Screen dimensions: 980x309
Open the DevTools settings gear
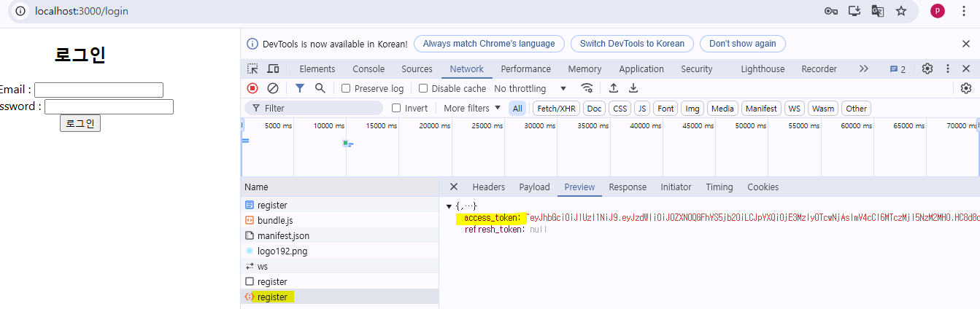[x=927, y=69]
